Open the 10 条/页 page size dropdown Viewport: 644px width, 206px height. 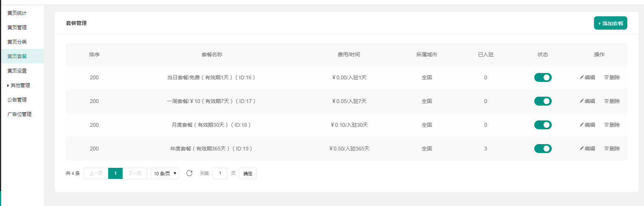[165, 173]
